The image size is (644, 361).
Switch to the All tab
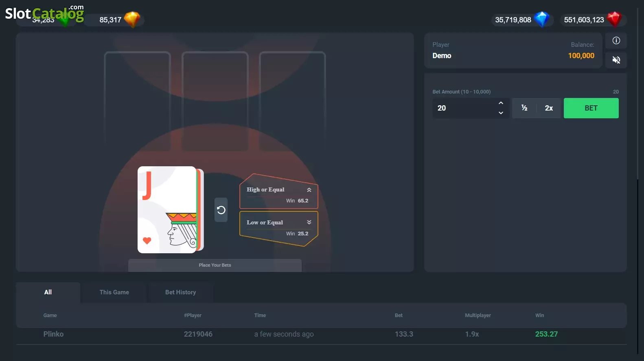coord(48,292)
